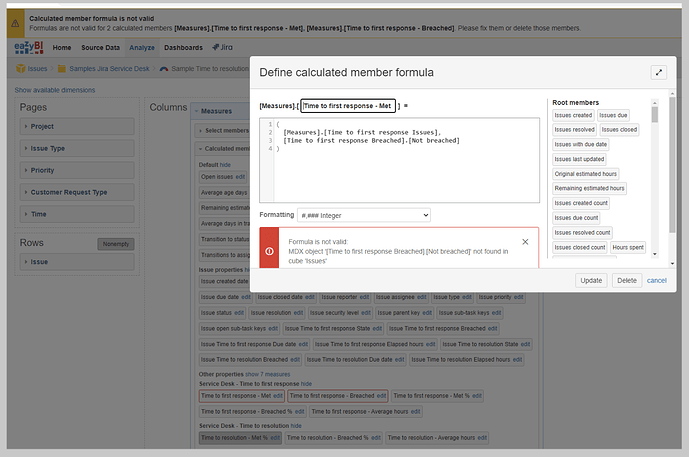
Task: Edit the calculated member name field
Action: pos(348,106)
